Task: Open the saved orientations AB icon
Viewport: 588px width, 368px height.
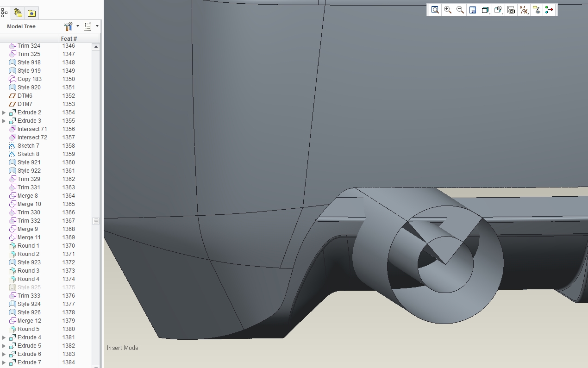Action: pos(498,10)
